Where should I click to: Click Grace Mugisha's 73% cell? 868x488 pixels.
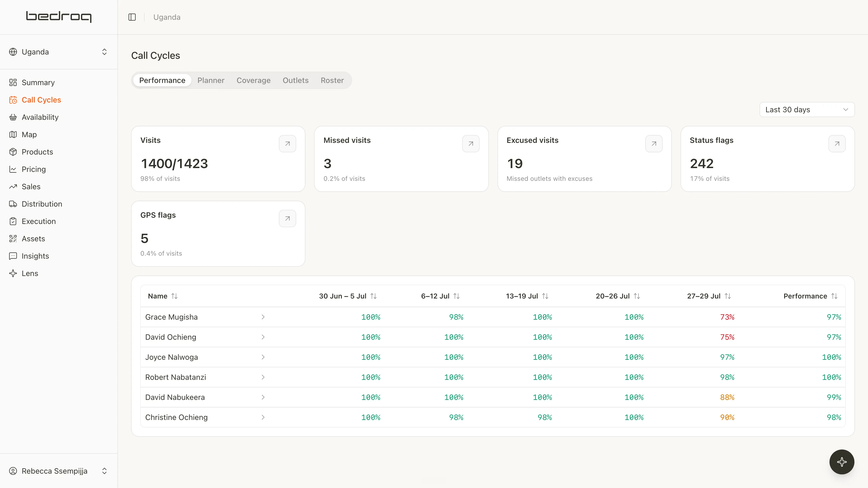tap(727, 317)
